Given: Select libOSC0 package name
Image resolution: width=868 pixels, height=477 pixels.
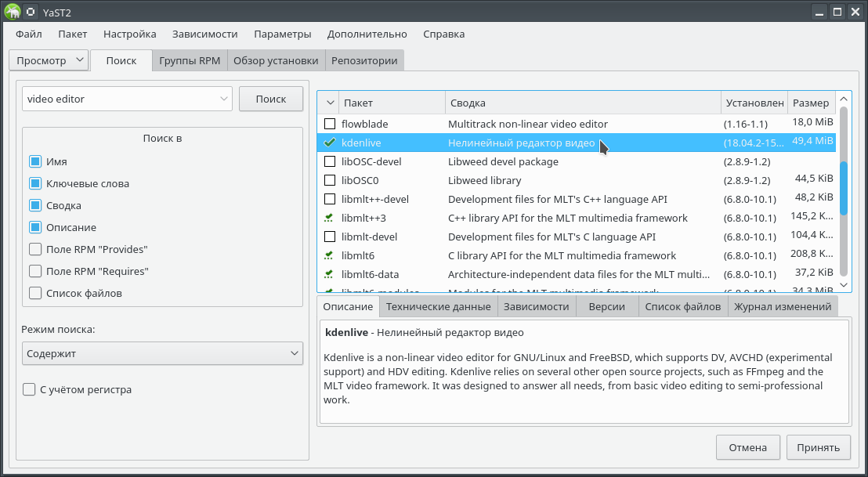Looking at the screenshot, I should [360, 180].
